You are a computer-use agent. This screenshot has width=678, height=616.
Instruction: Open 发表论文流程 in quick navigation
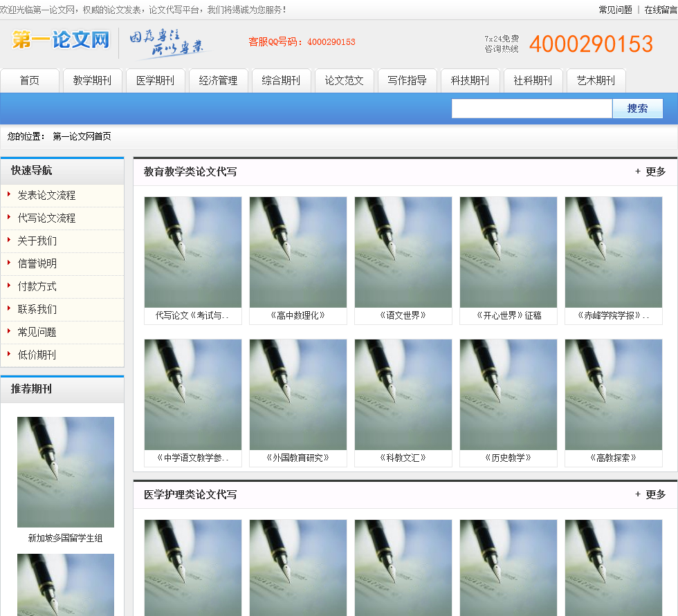tap(46, 195)
